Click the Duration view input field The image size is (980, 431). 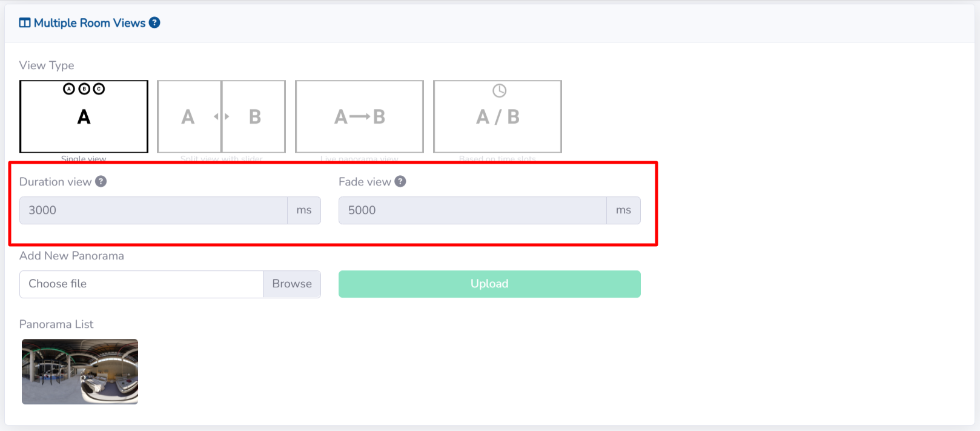(x=153, y=210)
